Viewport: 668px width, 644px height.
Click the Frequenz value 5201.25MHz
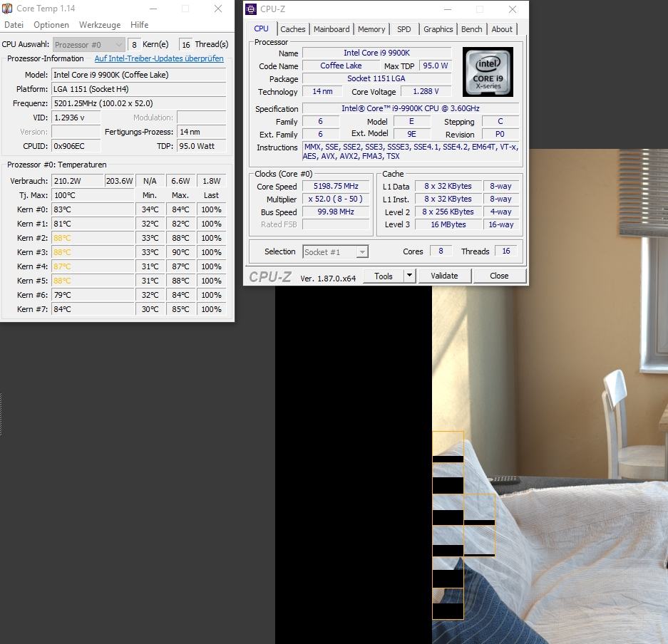click(x=138, y=103)
